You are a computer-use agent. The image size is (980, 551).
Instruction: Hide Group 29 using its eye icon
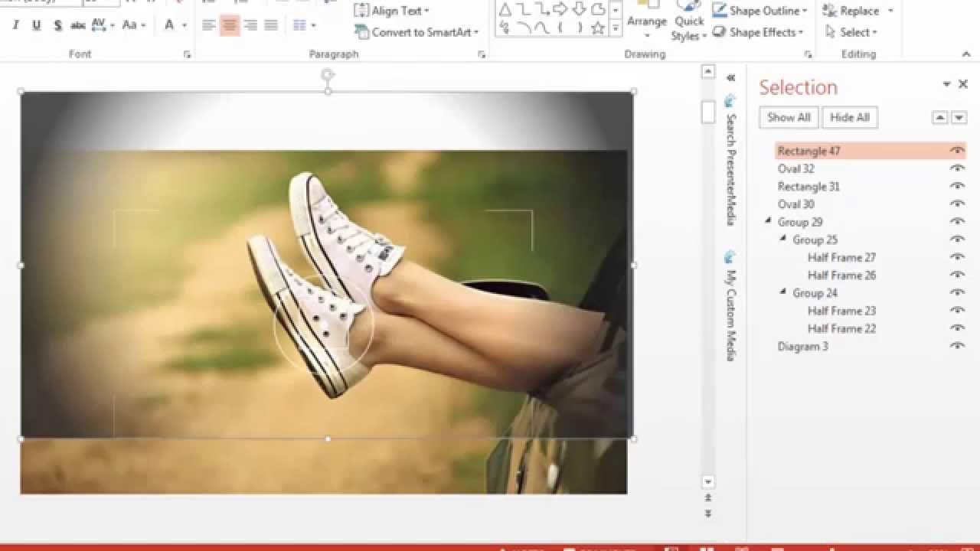click(957, 222)
